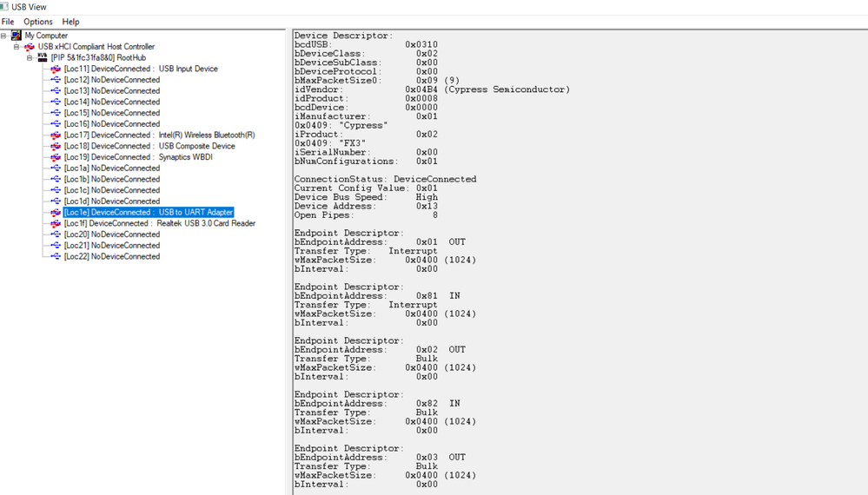The height and width of the screenshot is (495, 868).
Task: Click the Loc12 empty port icon
Action: [56, 80]
